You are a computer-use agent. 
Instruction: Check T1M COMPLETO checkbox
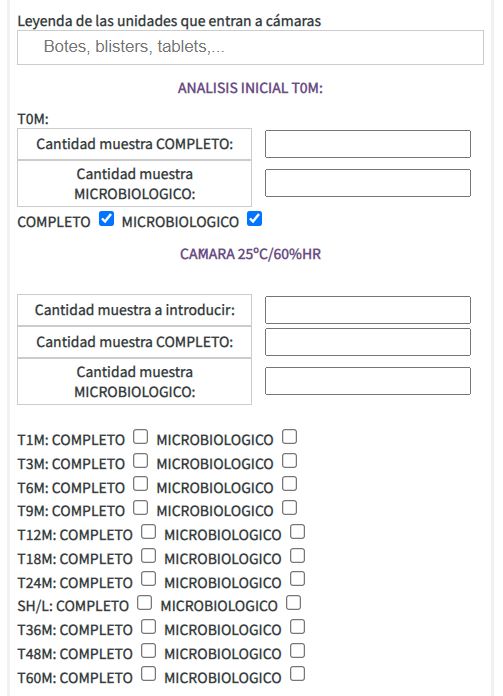pyautogui.click(x=140, y=437)
